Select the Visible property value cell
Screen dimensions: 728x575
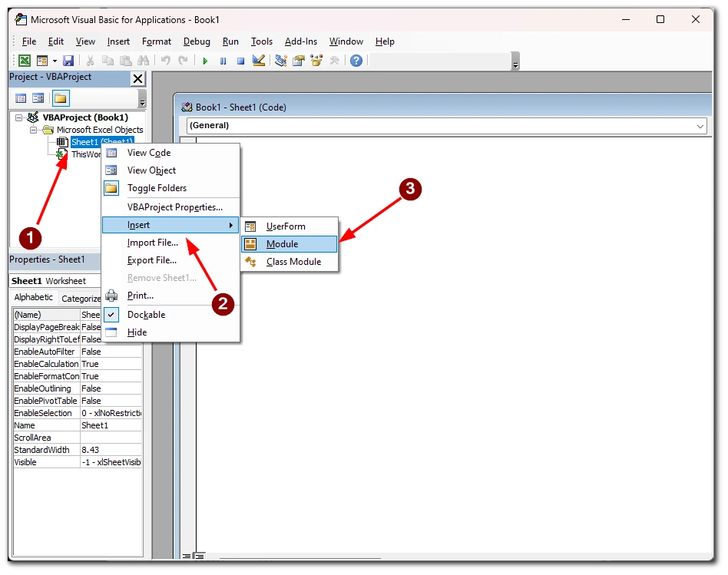pos(111,463)
